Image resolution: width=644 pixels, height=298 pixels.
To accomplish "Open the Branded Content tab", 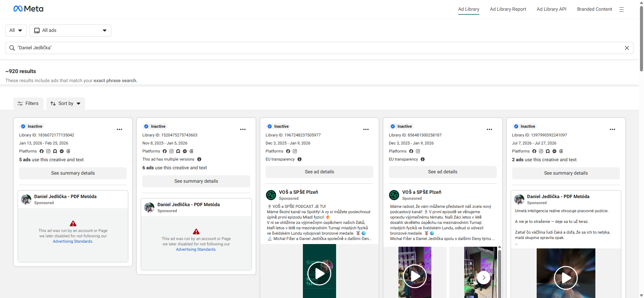I will 594,9.
